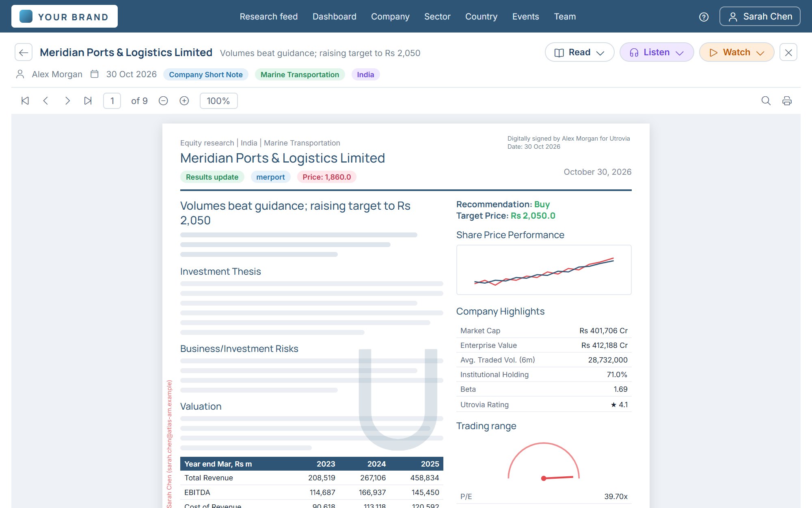
Task: Jump to first page icon
Action: point(25,101)
